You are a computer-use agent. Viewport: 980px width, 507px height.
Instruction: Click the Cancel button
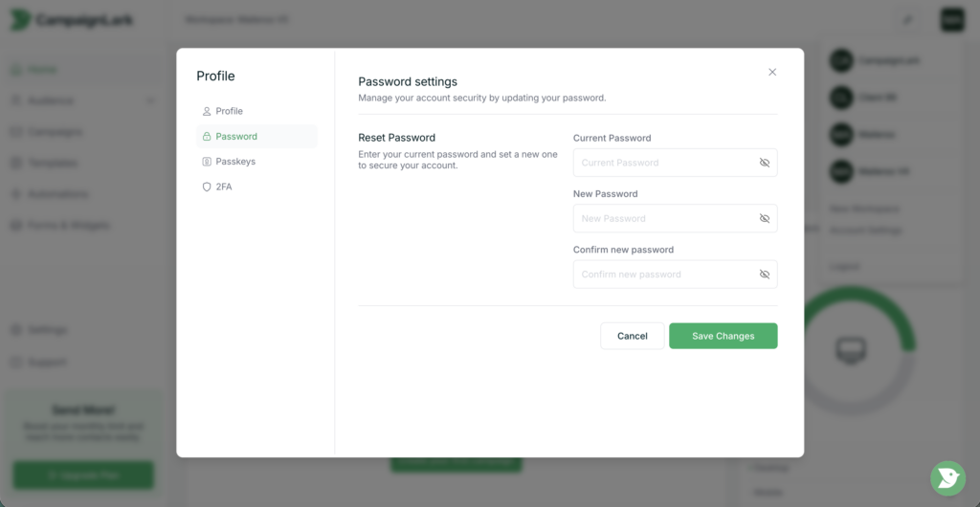tap(632, 336)
